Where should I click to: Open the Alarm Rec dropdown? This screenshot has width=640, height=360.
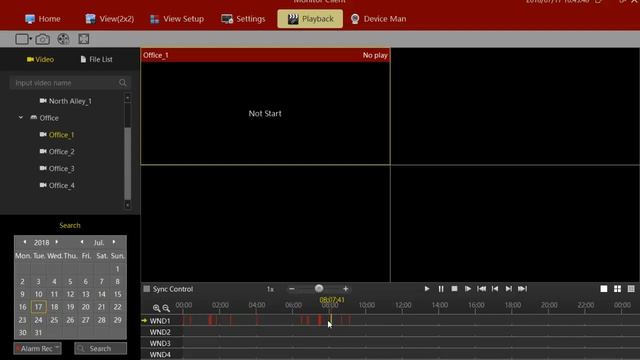click(38, 349)
